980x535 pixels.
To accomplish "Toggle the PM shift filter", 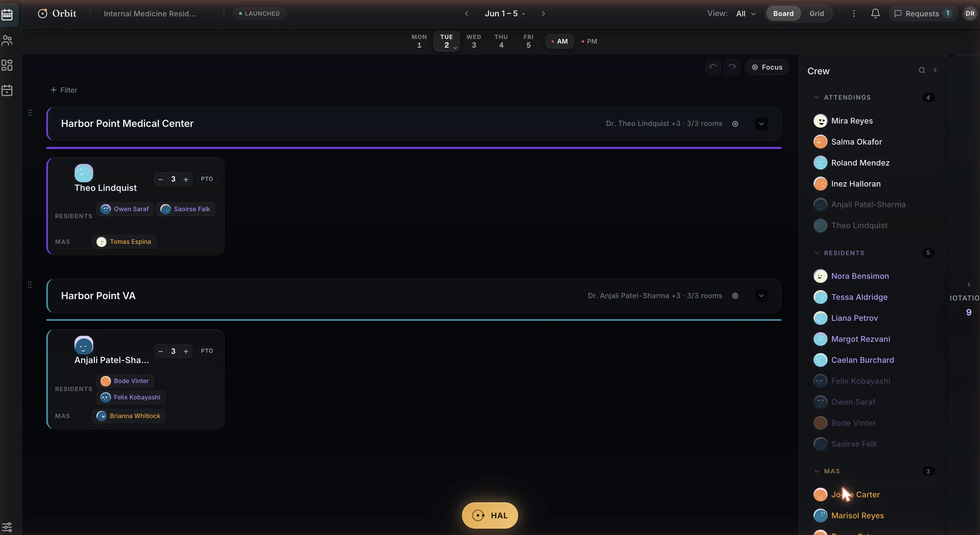I will coord(589,41).
